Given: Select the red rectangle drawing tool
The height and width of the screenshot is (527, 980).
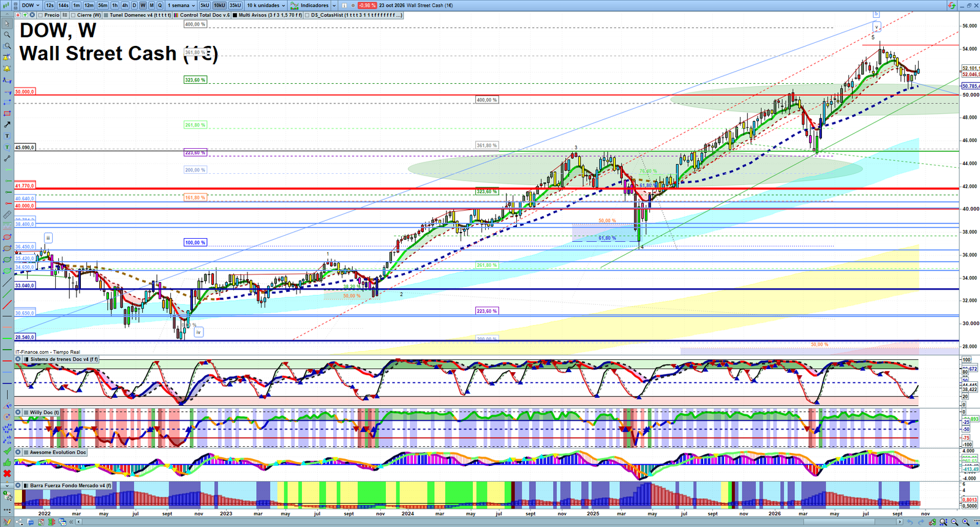Looking at the screenshot, I should tap(7, 113).
